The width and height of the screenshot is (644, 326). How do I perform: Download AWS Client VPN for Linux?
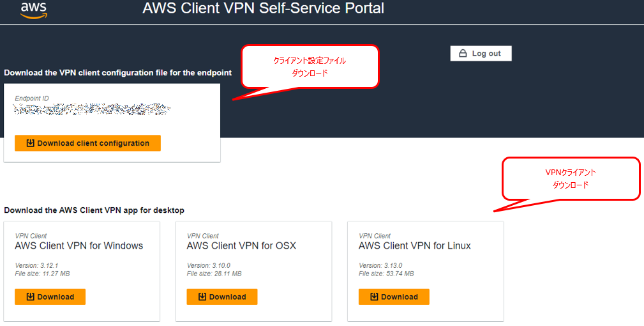pos(394,297)
